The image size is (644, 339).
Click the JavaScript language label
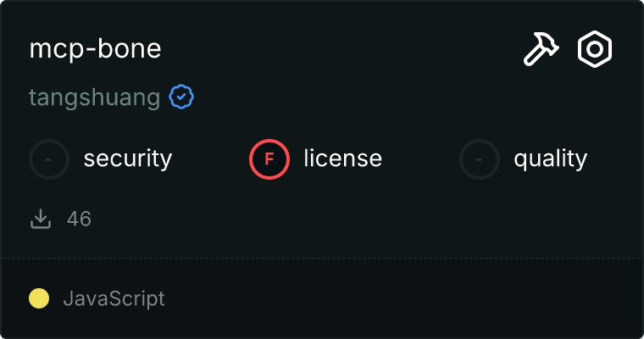coord(114,298)
